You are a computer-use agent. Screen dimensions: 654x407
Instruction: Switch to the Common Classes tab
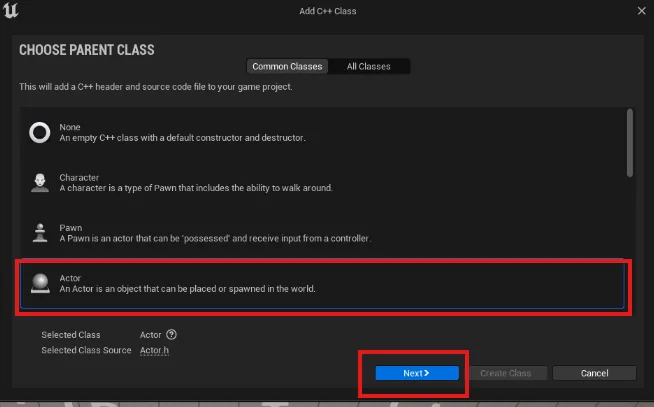pos(287,66)
